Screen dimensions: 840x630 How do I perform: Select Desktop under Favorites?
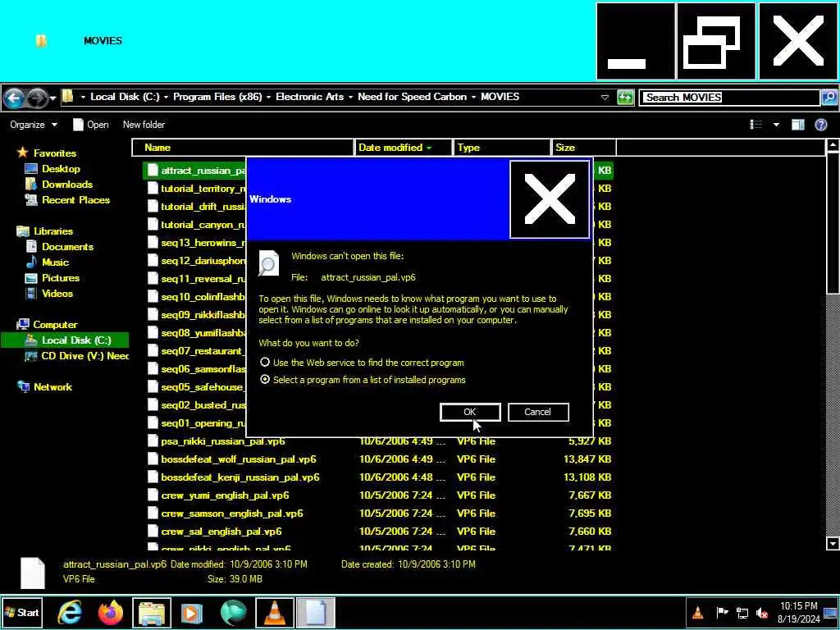(x=61, y=169)
